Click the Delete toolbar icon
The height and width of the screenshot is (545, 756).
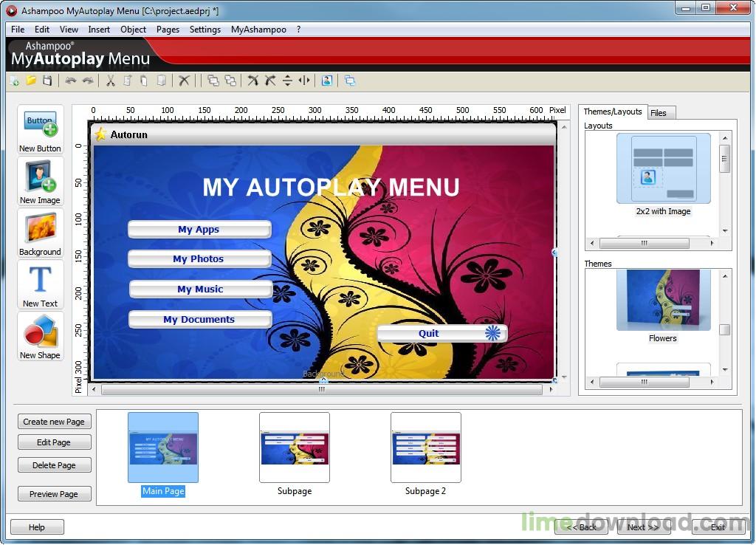coord(184,80)
